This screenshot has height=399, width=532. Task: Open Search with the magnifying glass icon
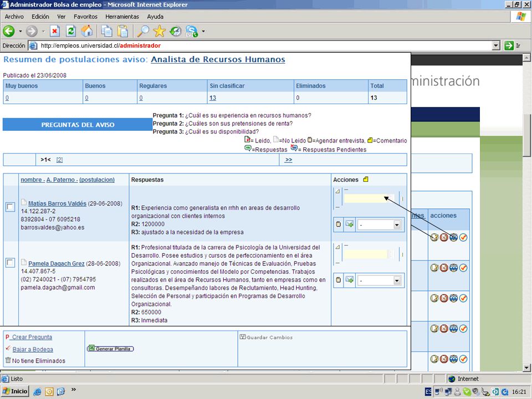click(143, 31)
